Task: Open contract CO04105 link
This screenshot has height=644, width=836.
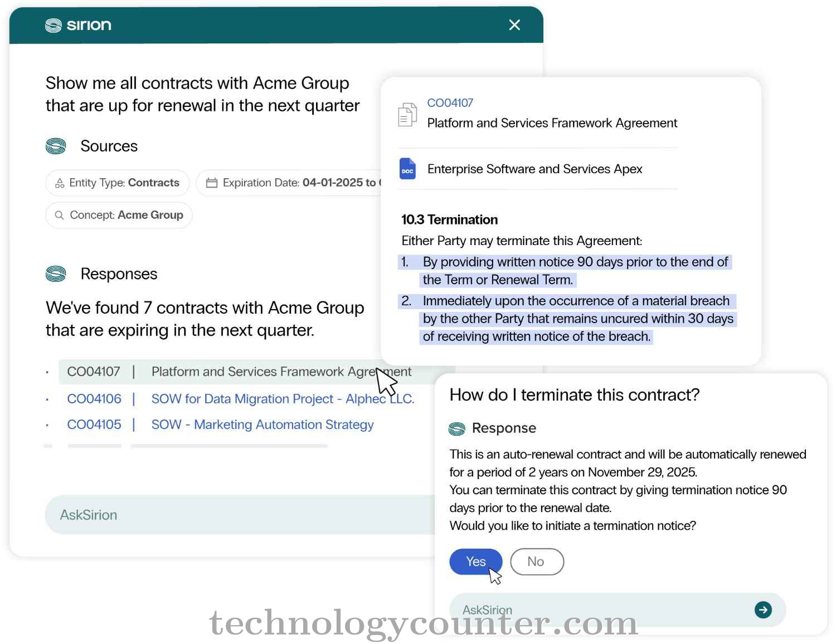Action: pos(94,425)
